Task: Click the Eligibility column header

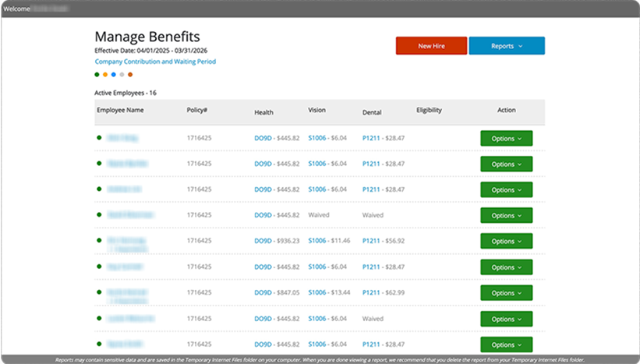Action: tap(429, 110)
